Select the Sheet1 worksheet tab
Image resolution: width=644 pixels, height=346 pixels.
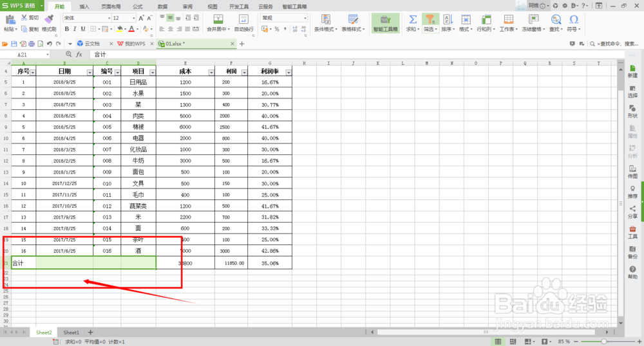point(71,332)
